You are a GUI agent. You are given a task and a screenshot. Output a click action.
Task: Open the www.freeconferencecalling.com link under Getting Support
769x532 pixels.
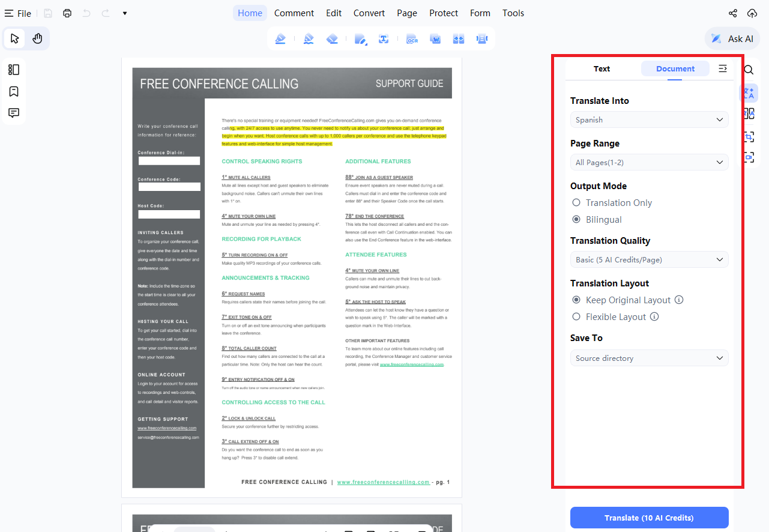167,428
